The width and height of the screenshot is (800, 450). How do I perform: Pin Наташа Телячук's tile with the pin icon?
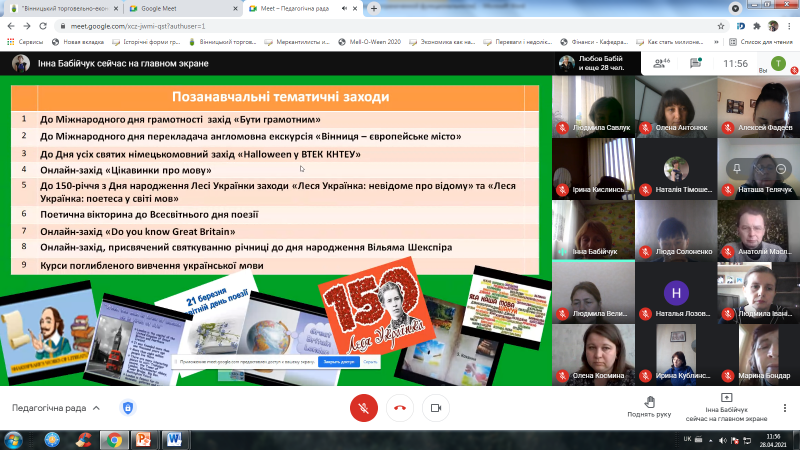coord(737,168)
